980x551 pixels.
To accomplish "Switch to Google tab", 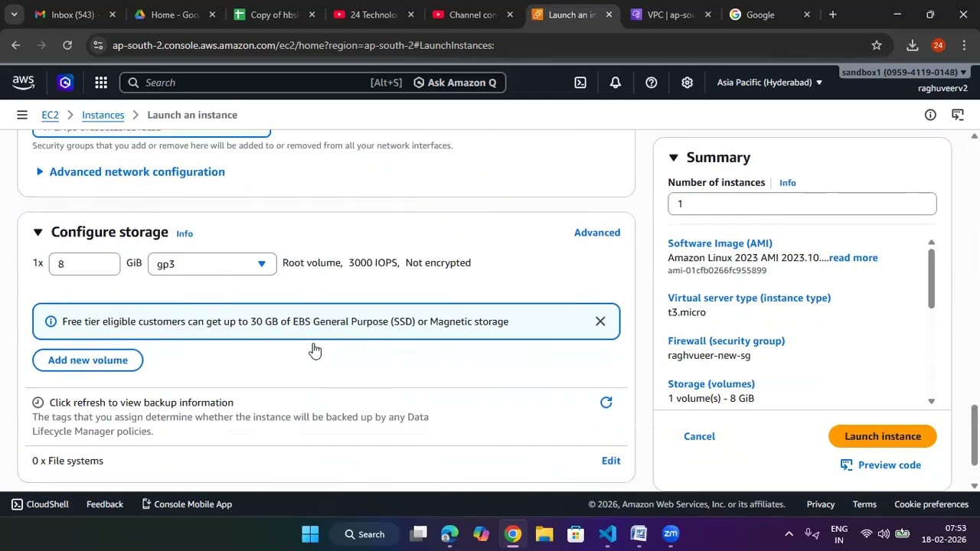I will point(768,15).
